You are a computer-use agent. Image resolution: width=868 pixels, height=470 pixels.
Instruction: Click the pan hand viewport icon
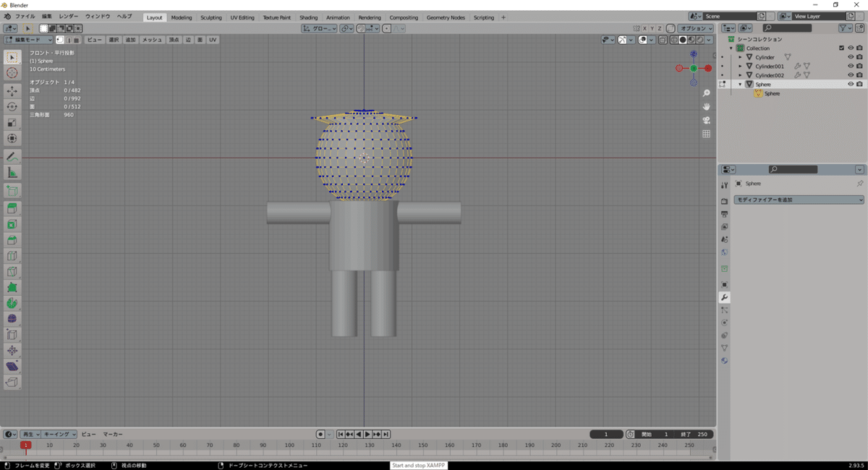pos(706,107)
